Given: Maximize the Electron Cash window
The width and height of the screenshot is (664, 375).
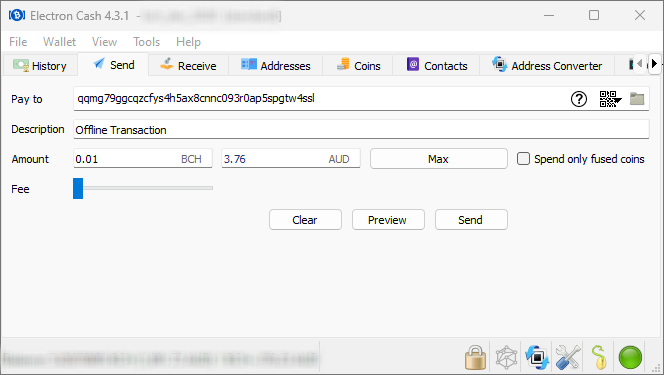Looking at the screenshot, I should point(594,15).
